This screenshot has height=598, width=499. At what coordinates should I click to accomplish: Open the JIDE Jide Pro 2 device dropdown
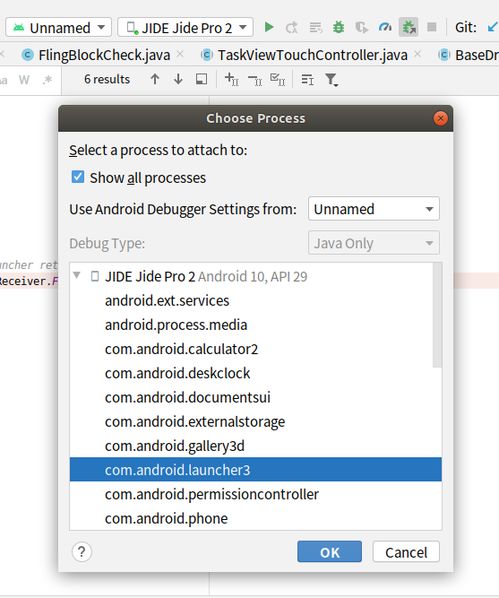click(185, 27)
